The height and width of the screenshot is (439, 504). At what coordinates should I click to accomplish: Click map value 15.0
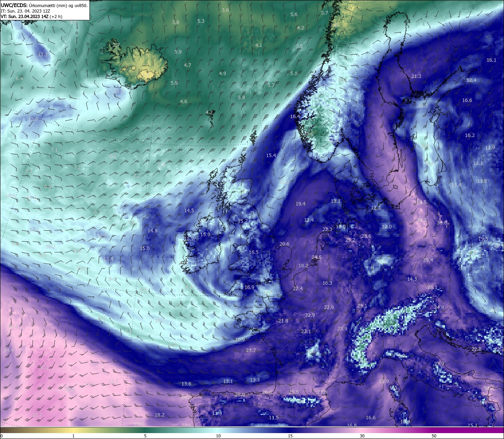pyautogui.click(x=145, y=248)
